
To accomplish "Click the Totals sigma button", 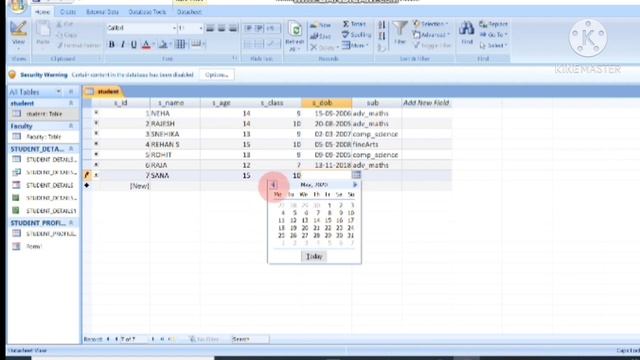I will [x=354, y=24].
